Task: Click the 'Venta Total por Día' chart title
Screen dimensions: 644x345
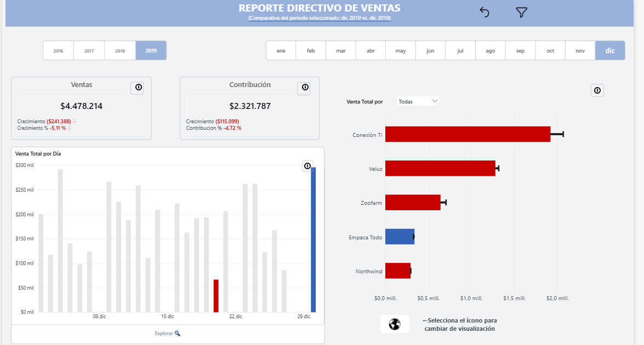Action: tap(38, 154)
